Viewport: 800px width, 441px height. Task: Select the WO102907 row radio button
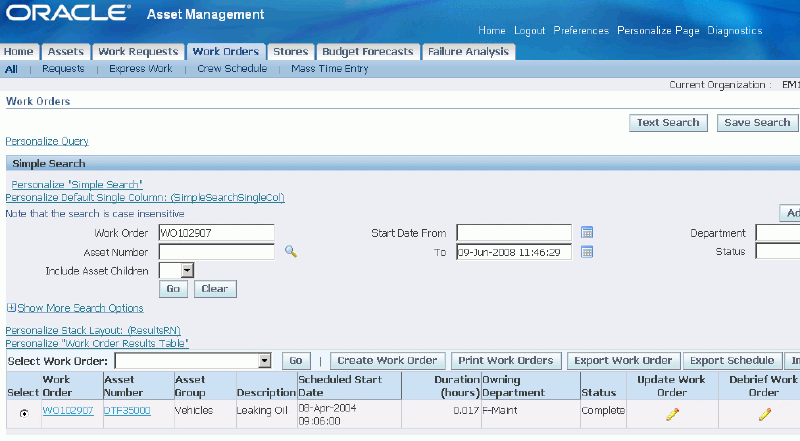pyautogui.click(x=24, y=413)
